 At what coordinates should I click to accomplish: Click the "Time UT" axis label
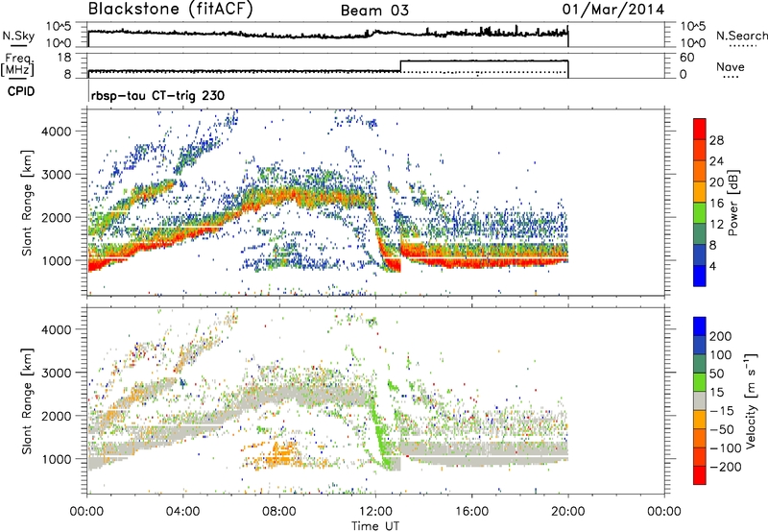pyautogui.click(x=375, y=526)
